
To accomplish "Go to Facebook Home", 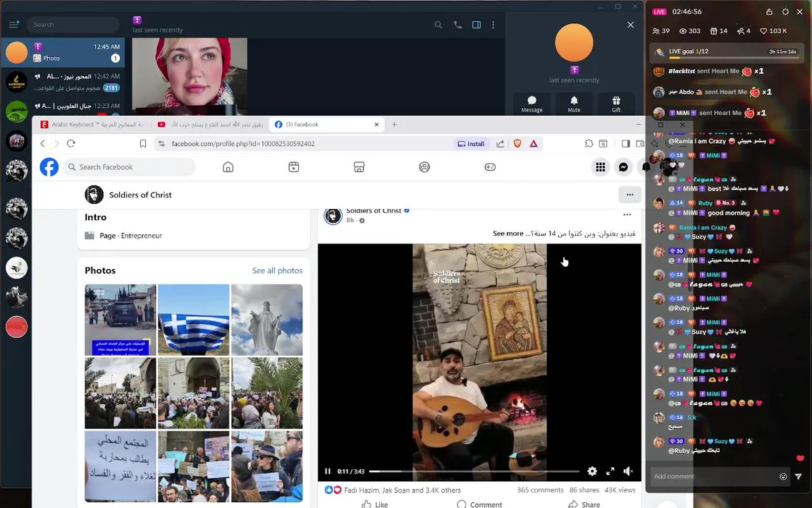I will [x=228, y=167].
